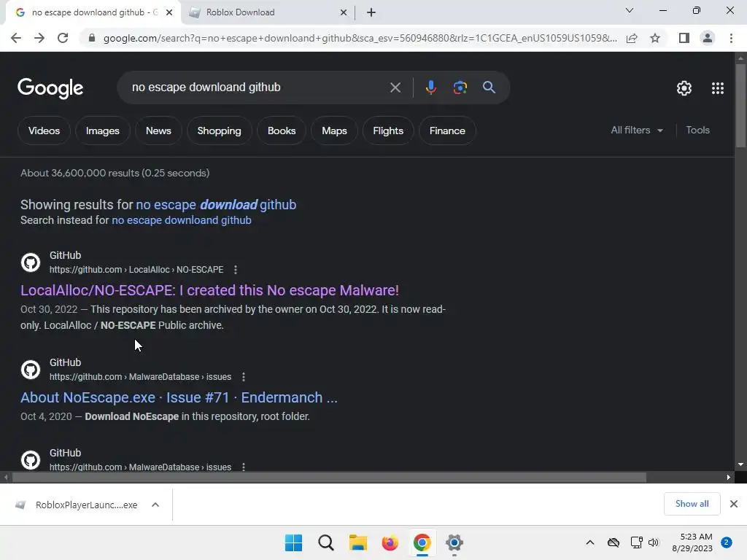Click the horizontal scrollbar thumb
The width and height of the screenshot is (747, 560).
click(329, 477)
